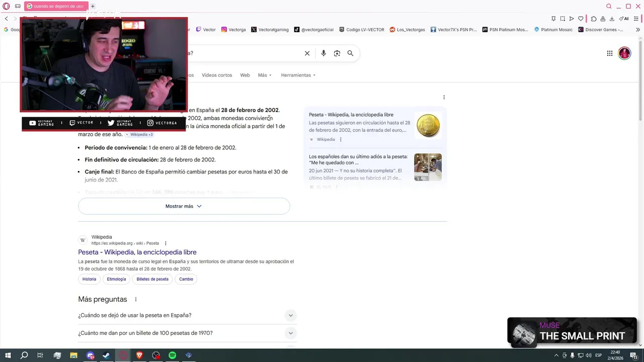644x362 pixels.
Task: Open the Opera easy setup menu
Action: tap(637, 19)
